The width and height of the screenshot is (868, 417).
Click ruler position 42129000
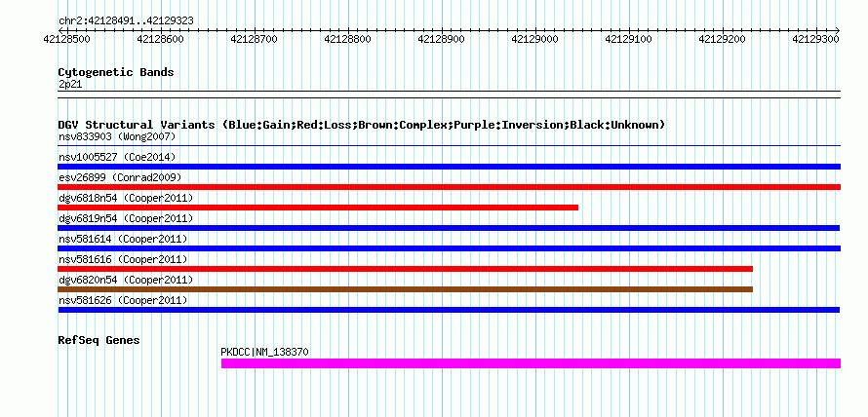535,39
